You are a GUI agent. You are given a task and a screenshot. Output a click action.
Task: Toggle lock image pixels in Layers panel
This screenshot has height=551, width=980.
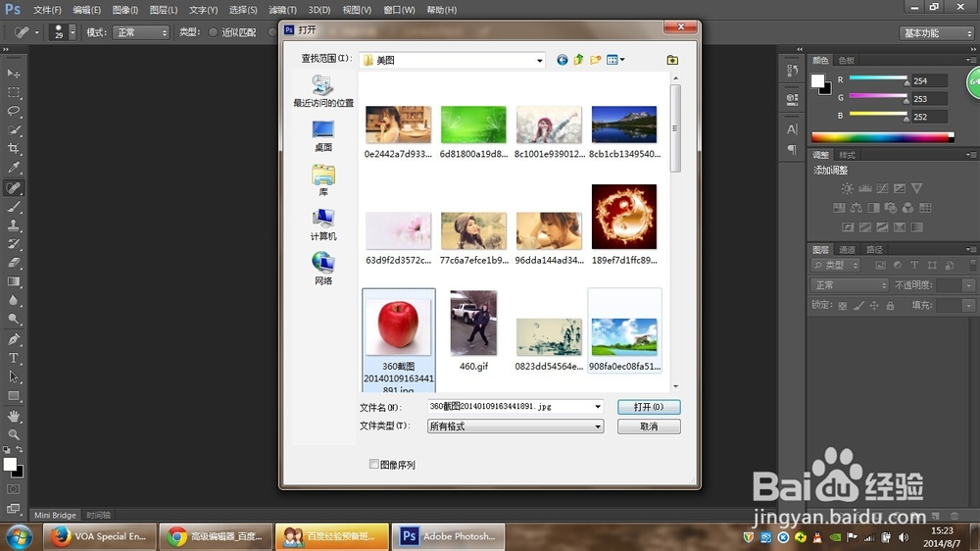[x=858, y=306]
